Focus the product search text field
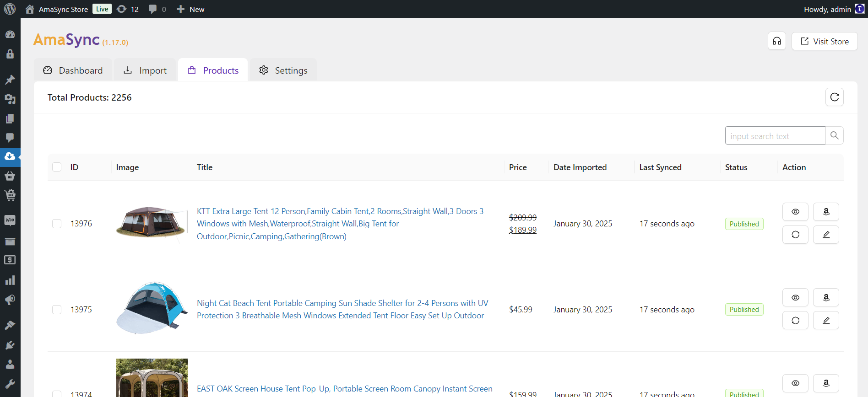868x397 pixels. coord(775,136)
